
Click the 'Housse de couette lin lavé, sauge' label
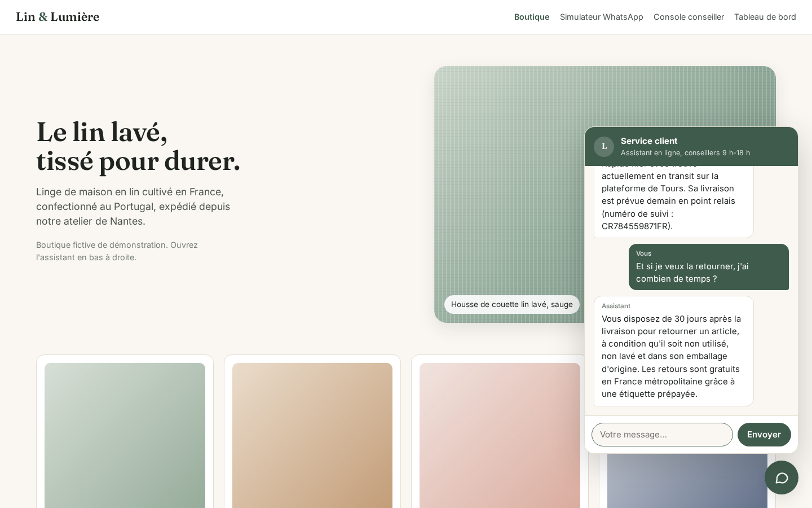[512, 304]
